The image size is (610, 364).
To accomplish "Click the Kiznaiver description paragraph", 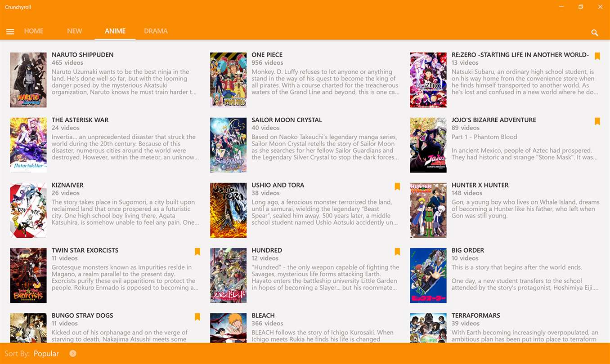I will (126, 213).
